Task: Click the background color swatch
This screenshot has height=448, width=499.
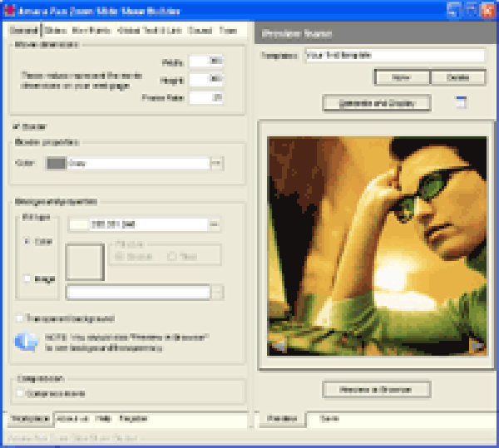Action: pyautogui.click(x=79, y=224)
